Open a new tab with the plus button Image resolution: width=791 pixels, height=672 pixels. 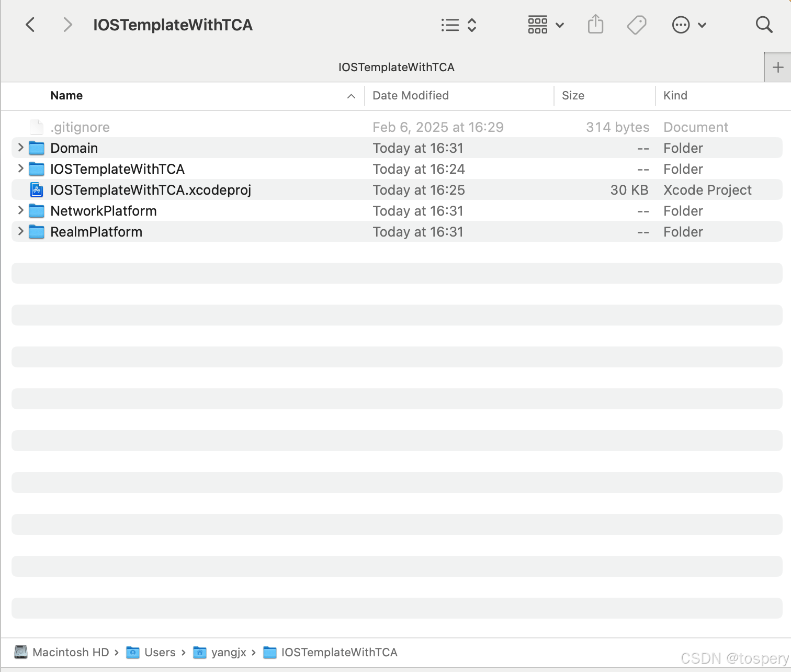pyautogui.click(x=778, y=67)
